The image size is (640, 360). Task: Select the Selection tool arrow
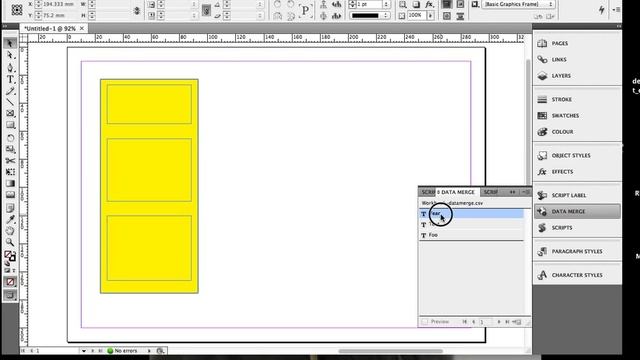pyautogui.click(x=10, y=43)
